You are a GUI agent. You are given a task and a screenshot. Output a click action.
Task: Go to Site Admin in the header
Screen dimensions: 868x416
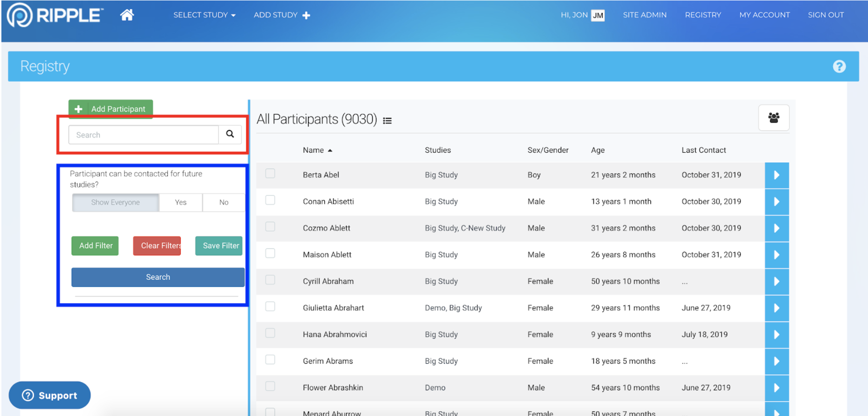(644, 15)
